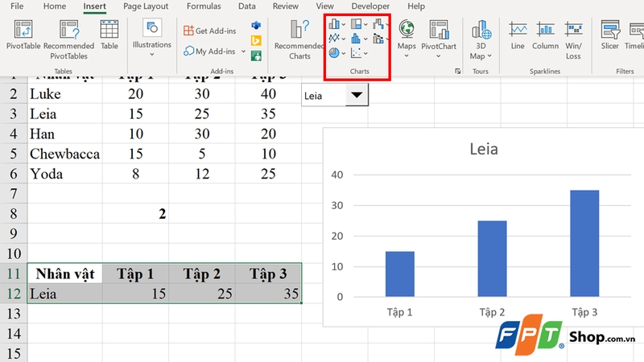Screen dimensions: 644x362
Task: Insert a PivotTable
Action: click(x=23, y=35)
